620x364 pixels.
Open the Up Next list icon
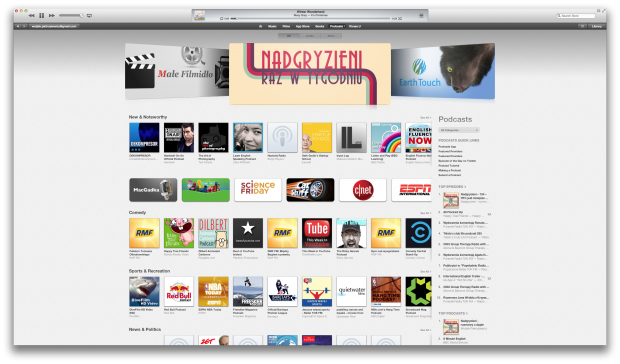pos(421,15)
